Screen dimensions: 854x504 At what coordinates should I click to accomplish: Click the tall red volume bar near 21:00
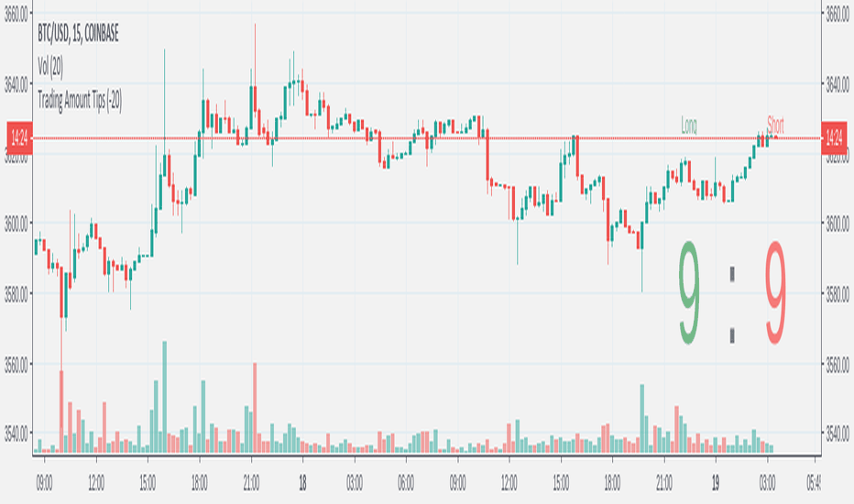(x=255, y=408)
